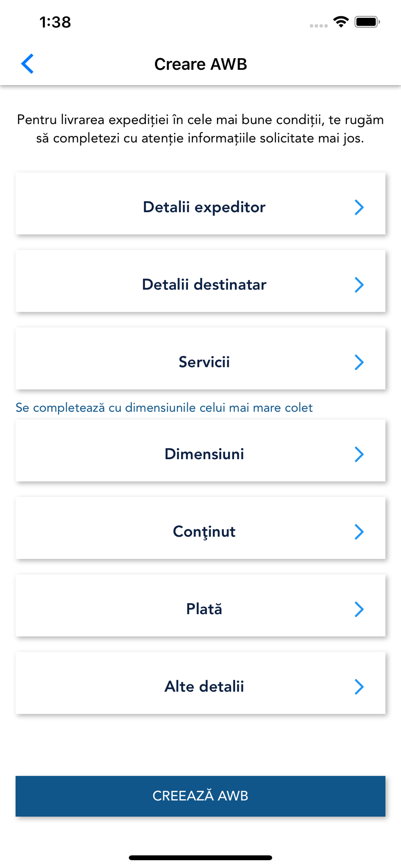Viewport: 401px width, 868px height.
Task: Tap the blue back arrow icon
Action: pos(27,64)
